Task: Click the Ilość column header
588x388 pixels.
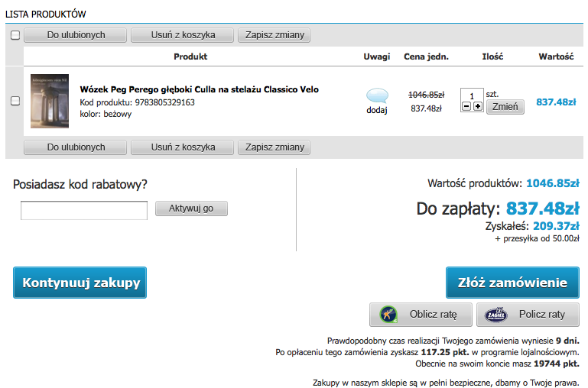Action: [x=492, y=57]
